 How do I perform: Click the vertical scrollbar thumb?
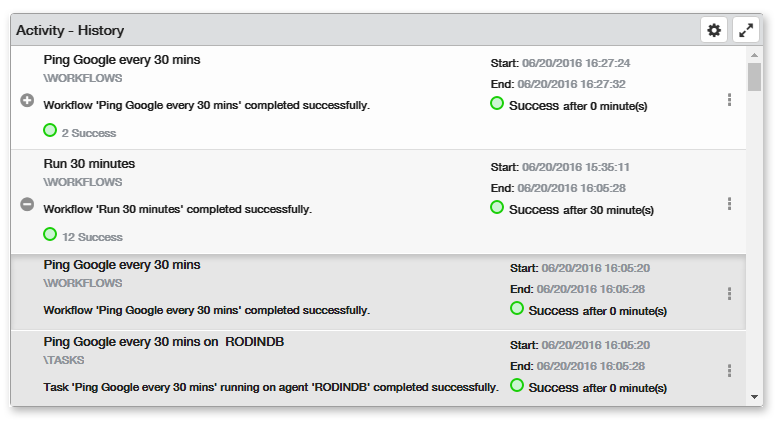[754, 75]
